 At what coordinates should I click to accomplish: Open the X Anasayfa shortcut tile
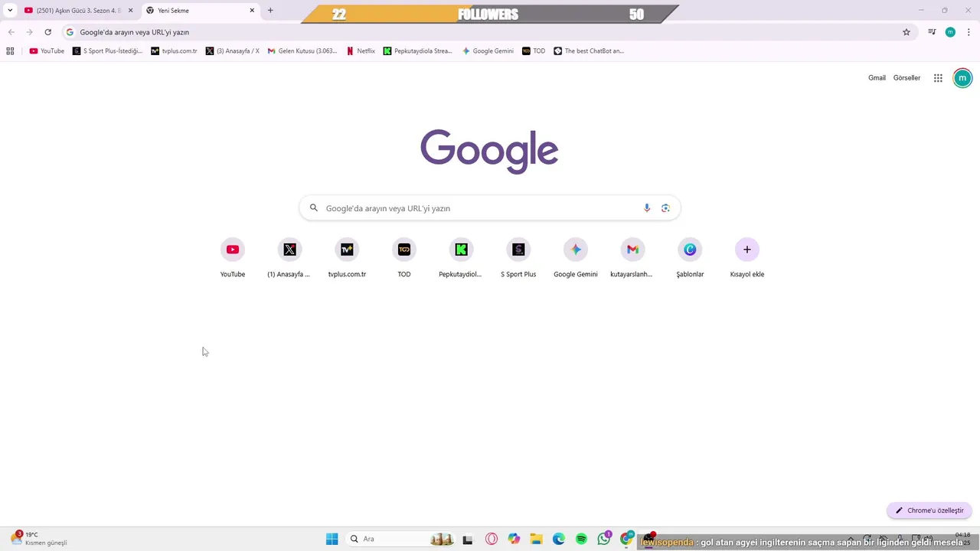[289, 259]
